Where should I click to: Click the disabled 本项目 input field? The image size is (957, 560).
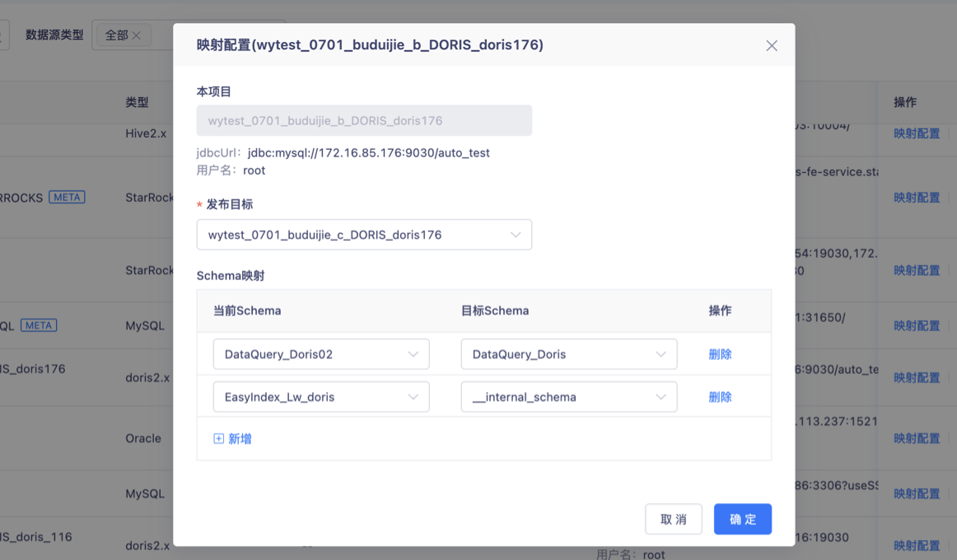364,120
